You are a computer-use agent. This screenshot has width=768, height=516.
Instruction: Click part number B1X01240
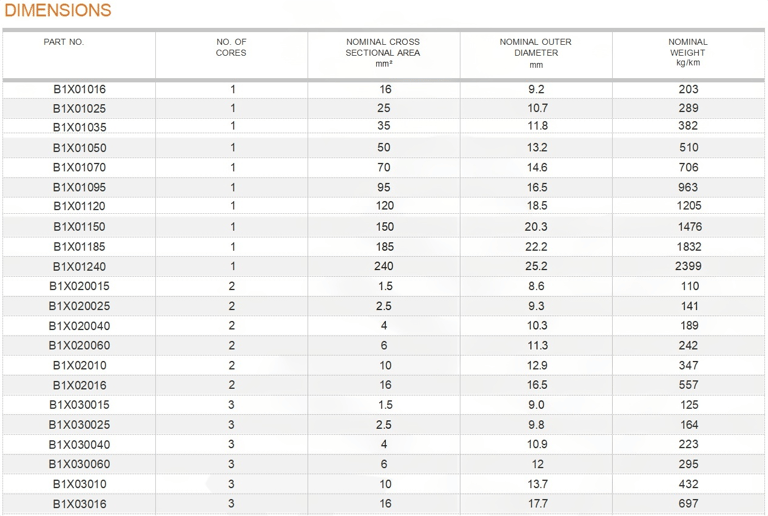pos(79,267)
